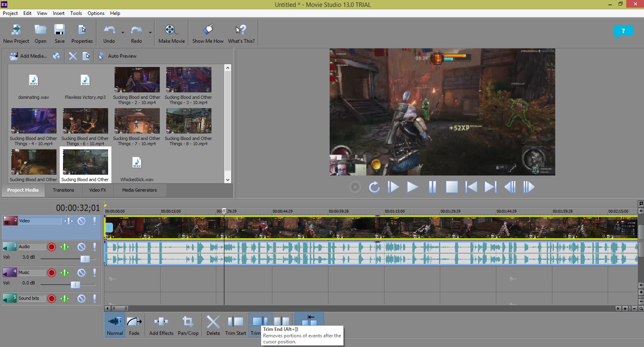Solo the Video track
The image size is (644, 347).
(x=95, y=221)
